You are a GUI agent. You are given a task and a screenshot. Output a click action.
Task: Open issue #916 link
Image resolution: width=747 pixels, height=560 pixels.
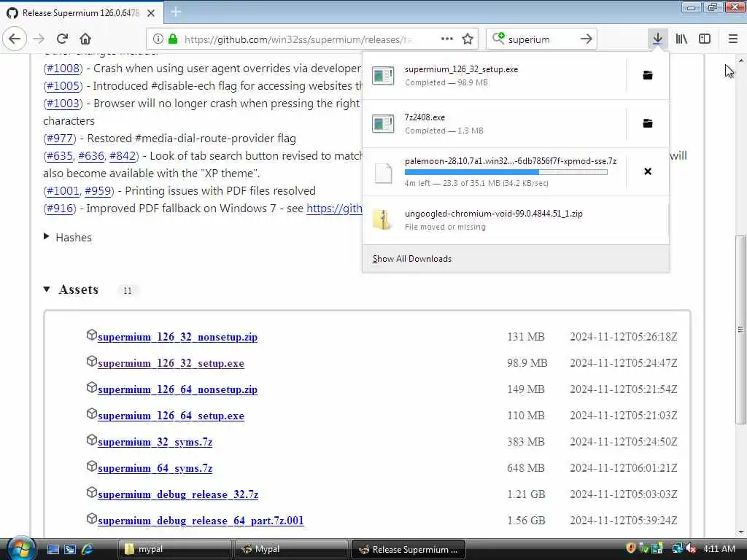pyautogui.click(x=60, y=209)
